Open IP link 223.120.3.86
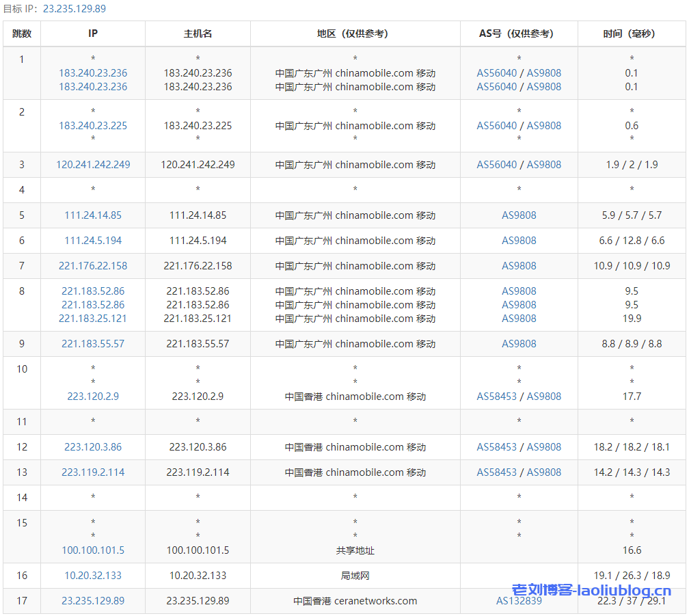 pos(93,447)
